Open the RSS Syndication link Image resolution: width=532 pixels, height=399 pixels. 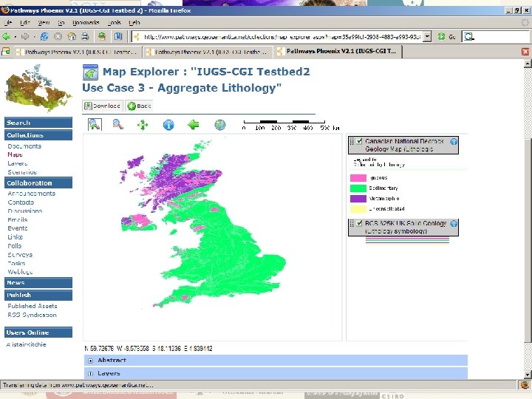pos(32,315)
